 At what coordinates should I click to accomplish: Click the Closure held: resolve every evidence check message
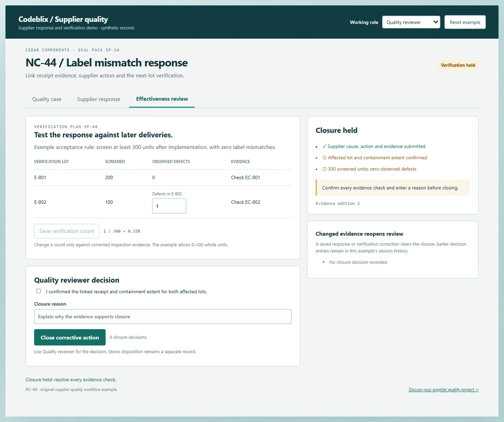click(71, 380)
